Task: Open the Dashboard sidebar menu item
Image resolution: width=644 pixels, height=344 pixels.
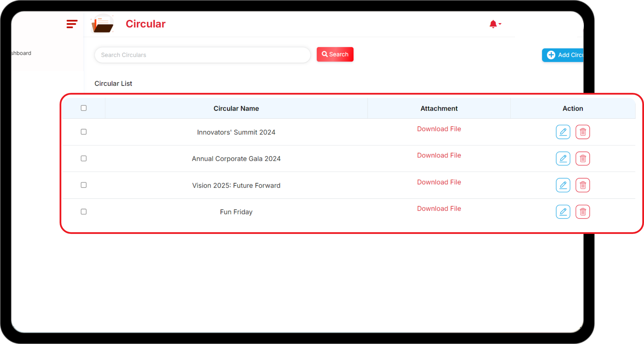Action: 21,53
